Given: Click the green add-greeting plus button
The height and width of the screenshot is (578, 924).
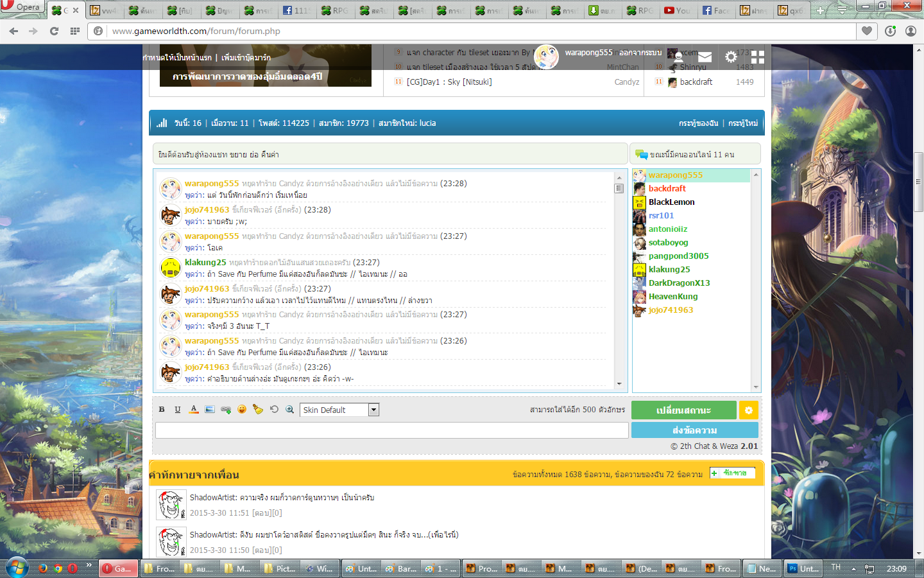Looking at the screenshot, I should (x=733, y=473).
